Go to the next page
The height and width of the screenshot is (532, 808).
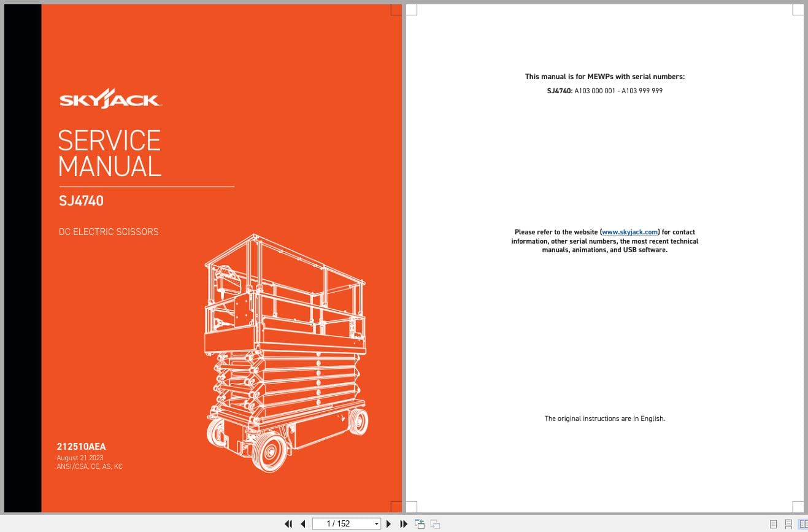point(388,523)
